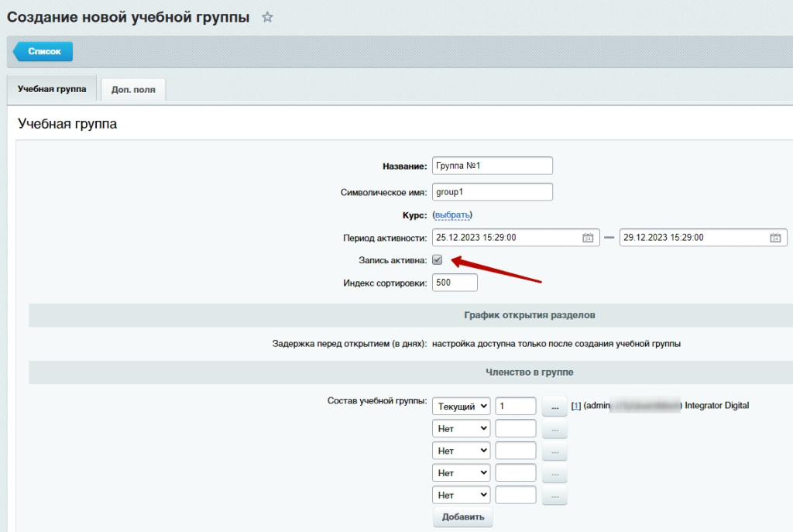Click the browse button next to user ID 1
The image size is (793, 532).
554,406
